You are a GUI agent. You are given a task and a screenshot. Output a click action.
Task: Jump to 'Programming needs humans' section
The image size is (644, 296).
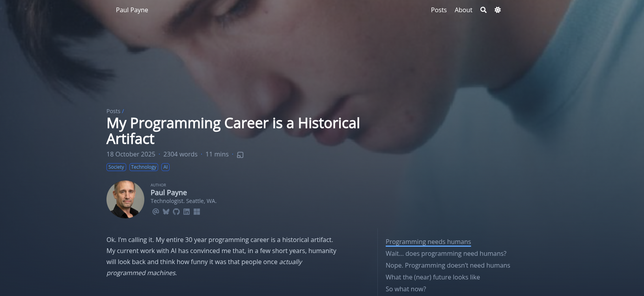point(428,242)
